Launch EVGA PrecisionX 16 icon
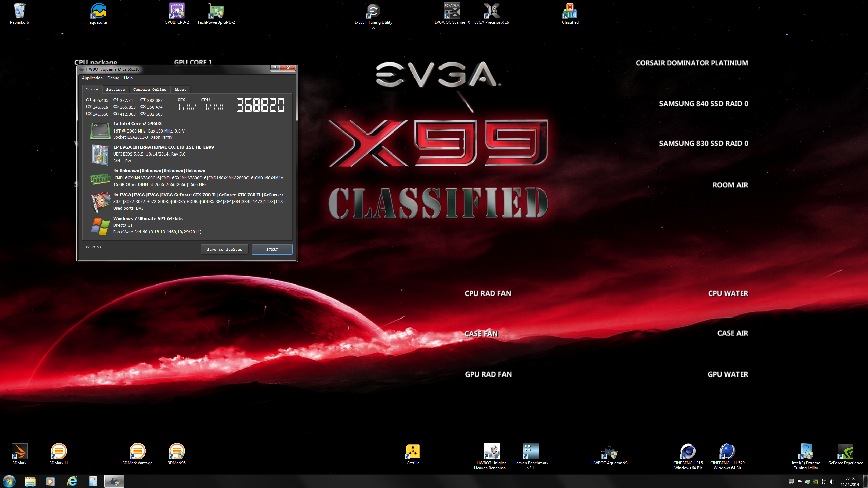Viewport: 868px width, 488px height. coord(491,14)
